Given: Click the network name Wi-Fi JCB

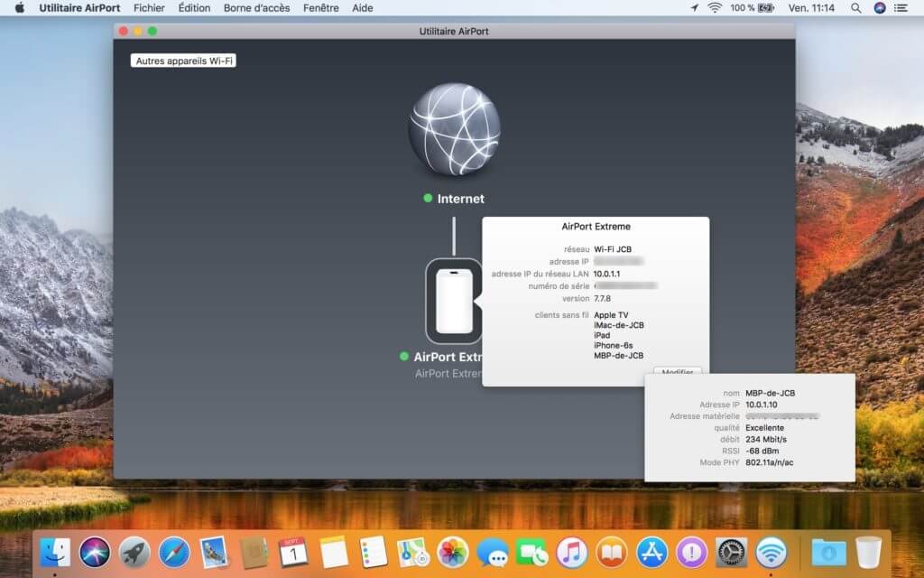Looking at the screenshot, I should coord(613,249).
